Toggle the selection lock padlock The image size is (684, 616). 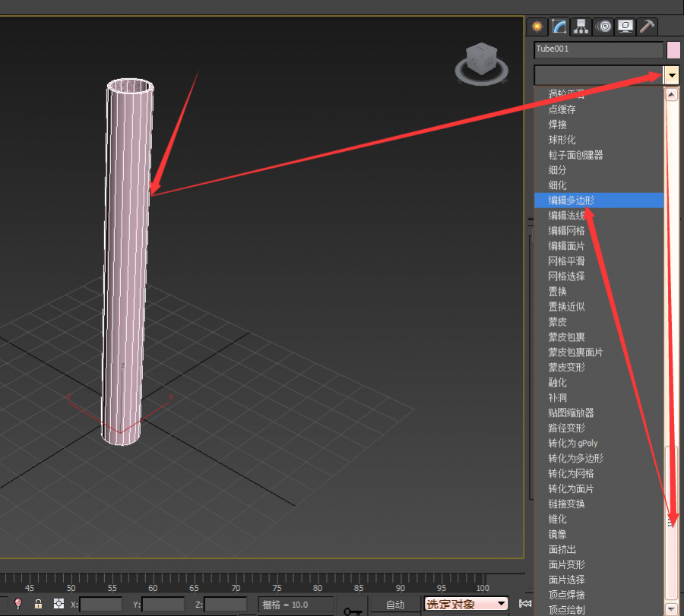pos(38,605)
